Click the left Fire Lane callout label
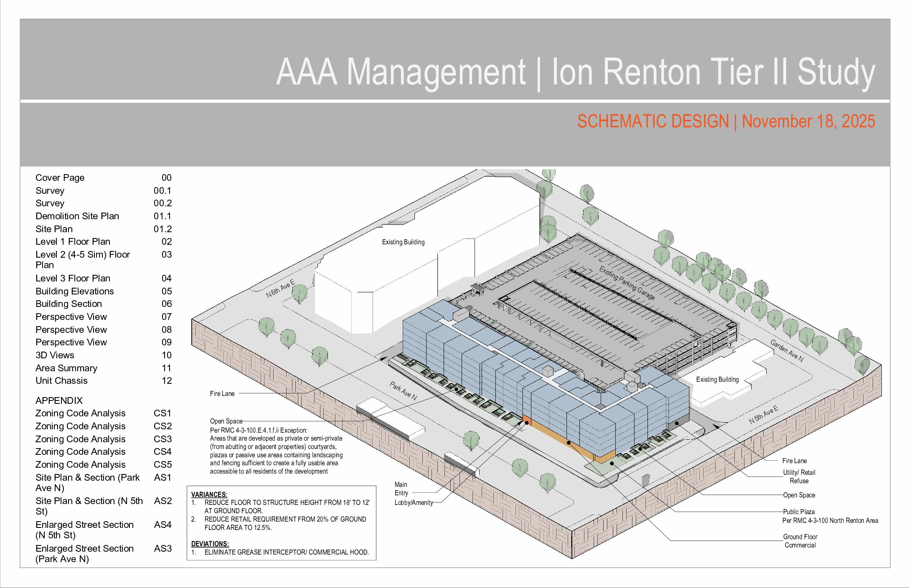The height and width of the screenshot is (588, 909). (222, 394)
